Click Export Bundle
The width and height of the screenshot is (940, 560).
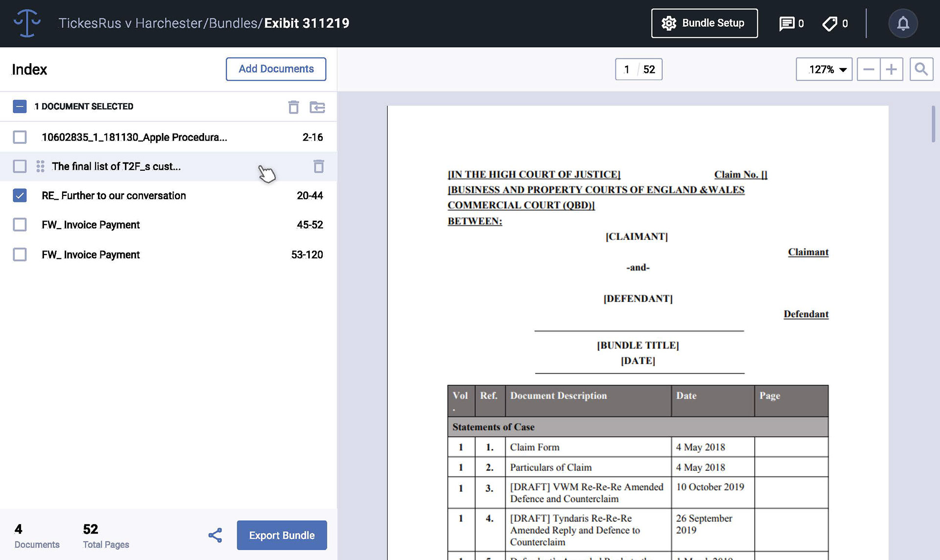[x=282, y=535]
